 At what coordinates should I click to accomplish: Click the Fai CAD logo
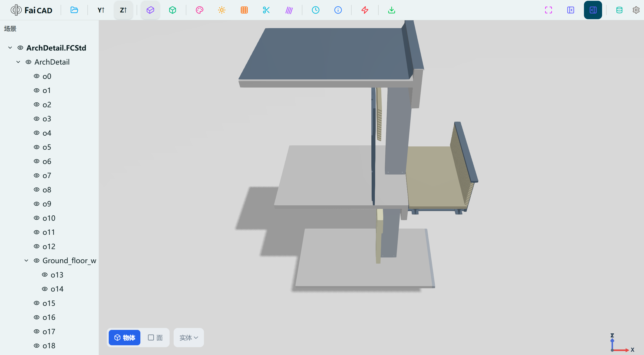point(31,10)
